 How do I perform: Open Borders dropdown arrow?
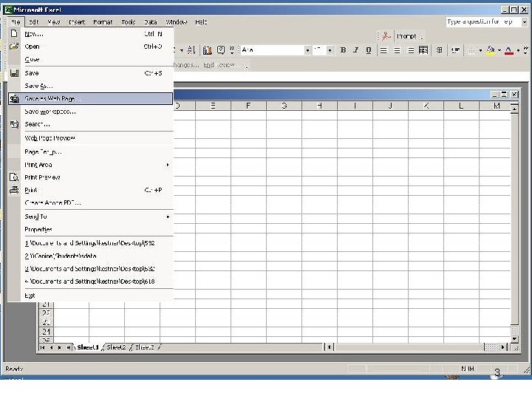pos(480,50)
